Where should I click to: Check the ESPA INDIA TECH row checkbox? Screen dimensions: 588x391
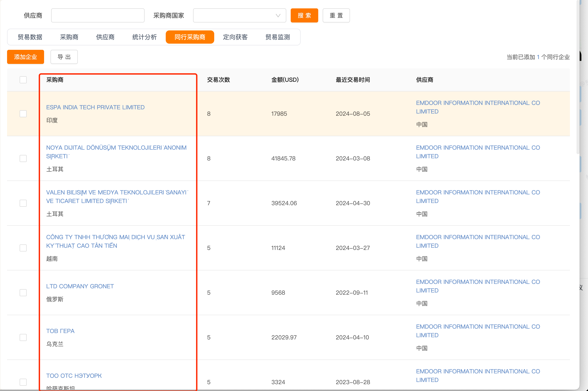click(23, 114)
